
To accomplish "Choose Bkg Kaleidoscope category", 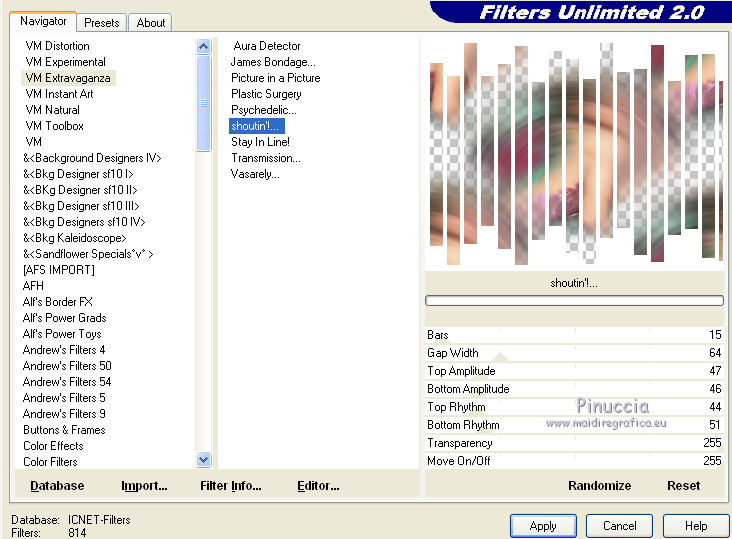I will [x=75, y=238].
